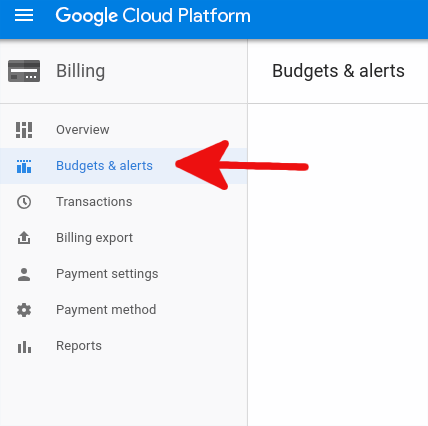The height and width of the screenshot is (426, 428).
Task: Select Budgets & alerts in sidebar
Action: click(x=123, y=166)
